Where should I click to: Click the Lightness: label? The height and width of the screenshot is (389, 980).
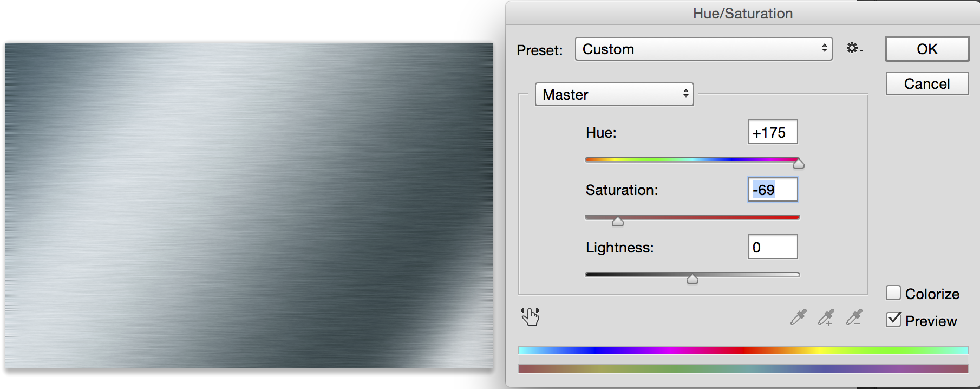point(619,248)
